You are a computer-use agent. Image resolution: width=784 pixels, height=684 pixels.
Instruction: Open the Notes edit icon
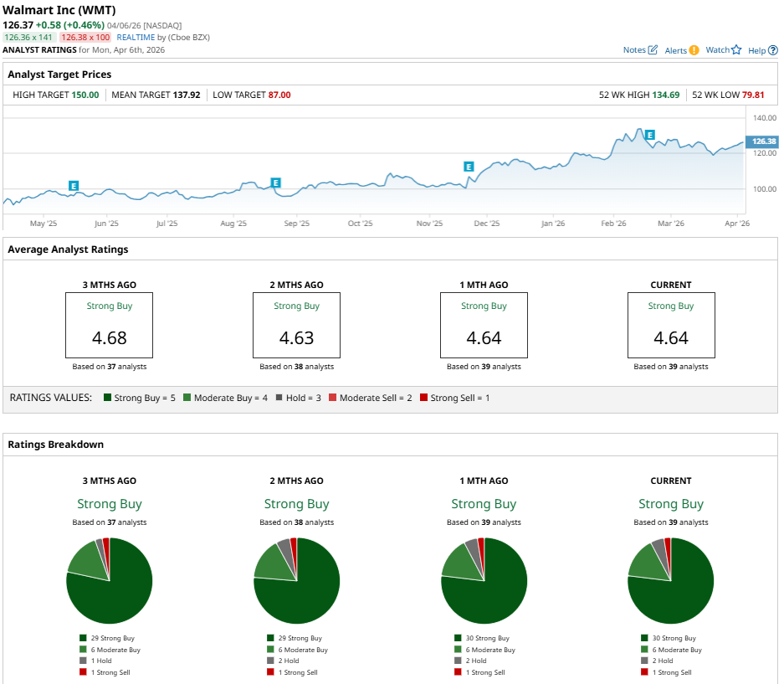click(x=653, y=50)
